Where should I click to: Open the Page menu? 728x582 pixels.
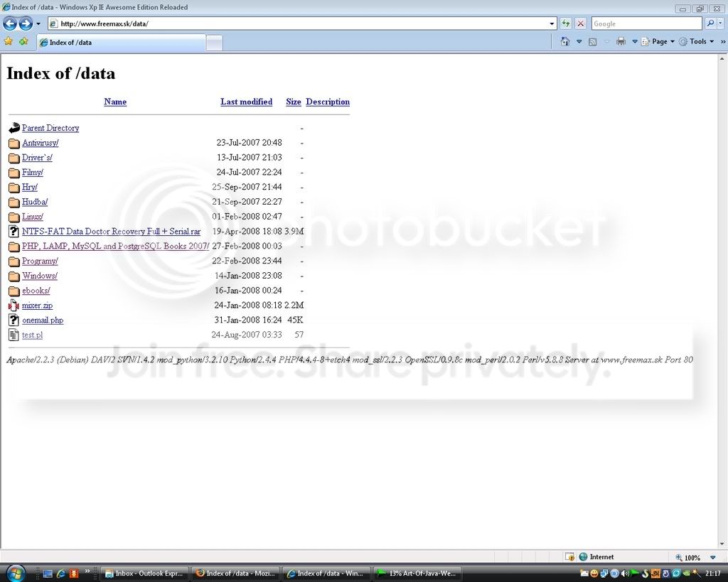click(x=658, y=41)
